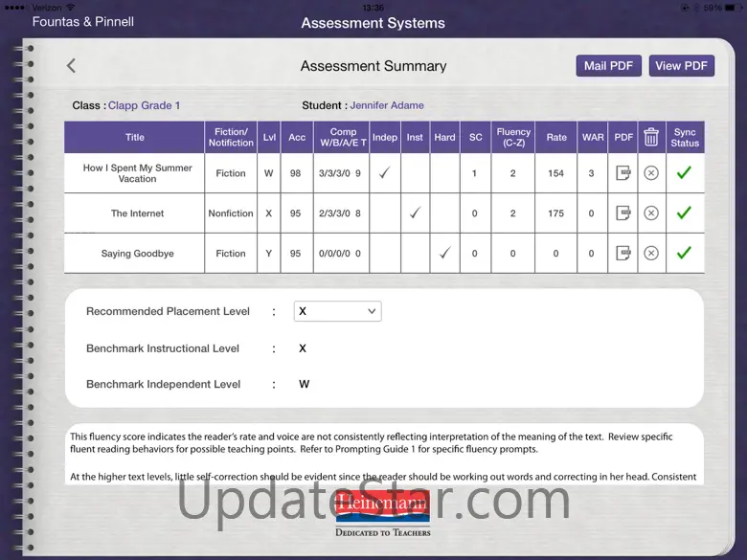
Task: Tap the battery indicator in status bar
Action: pyautogui.click(x=734, y=8)
